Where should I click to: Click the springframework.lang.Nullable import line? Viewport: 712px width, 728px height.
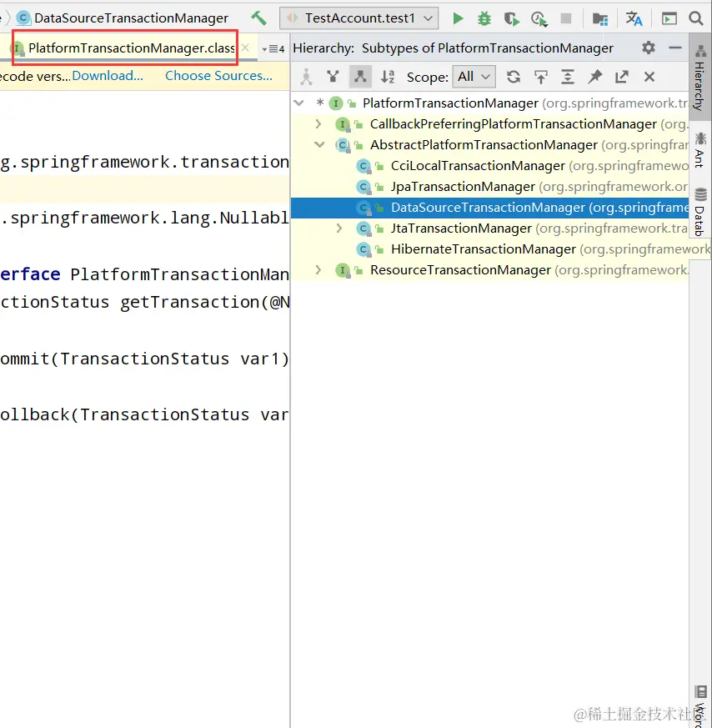pyautogui.click(x=144, y=218)
